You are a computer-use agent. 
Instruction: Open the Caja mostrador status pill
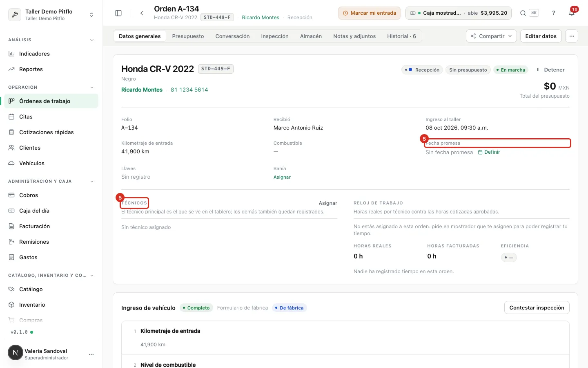point(459,13)
